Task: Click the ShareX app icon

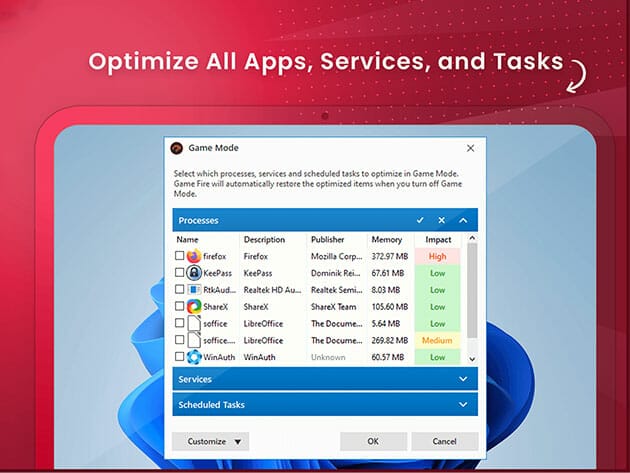Action: (x=194, y=306)
